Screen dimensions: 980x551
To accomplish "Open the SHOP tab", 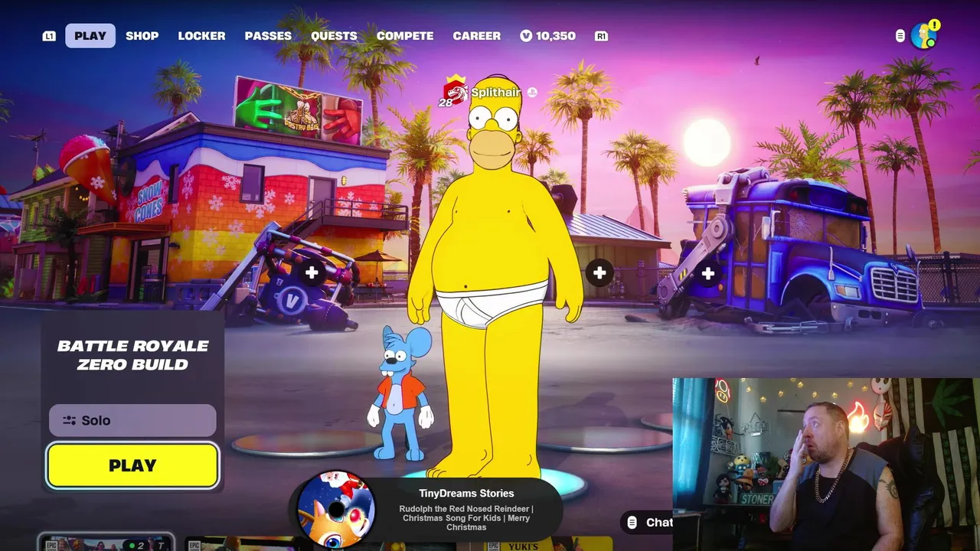I will click(x=142, y=36).
